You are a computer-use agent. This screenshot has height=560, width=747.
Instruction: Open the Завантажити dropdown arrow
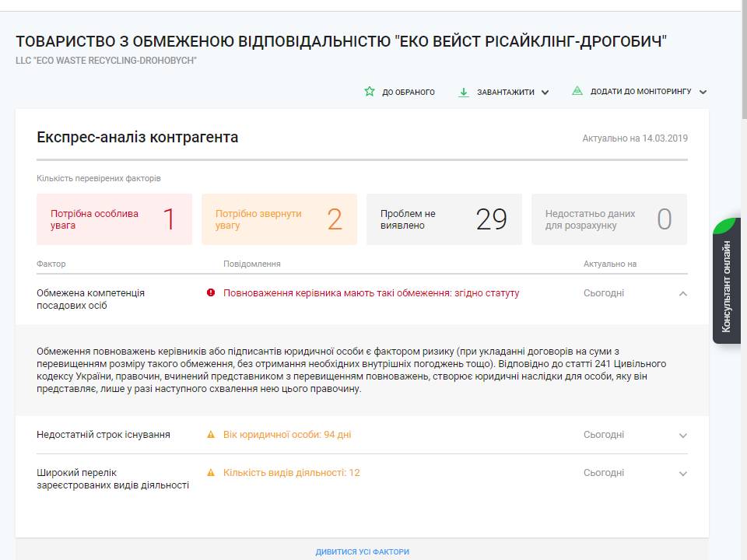pos(545,93)
